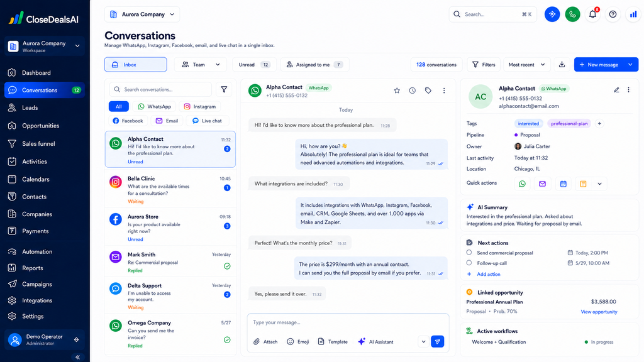This screenshot has width=644, height=362.
Task: Edit Alpha Contact details with pencil icon
Action: tap(616, 90)
